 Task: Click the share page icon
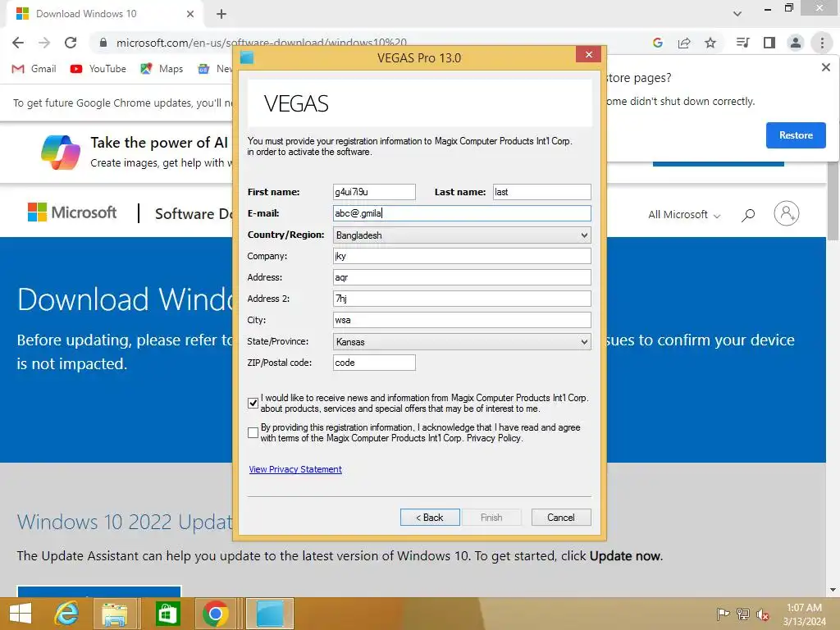[x=684, y=43]
